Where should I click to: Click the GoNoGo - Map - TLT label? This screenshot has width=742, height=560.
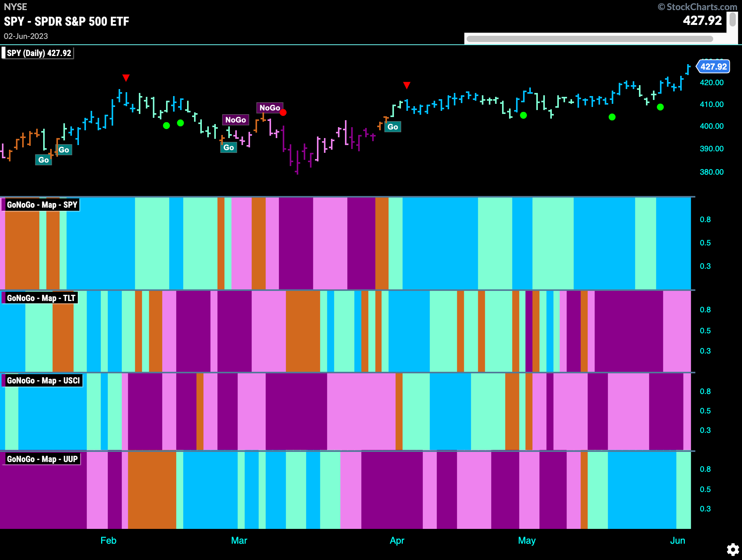point(40,298)
